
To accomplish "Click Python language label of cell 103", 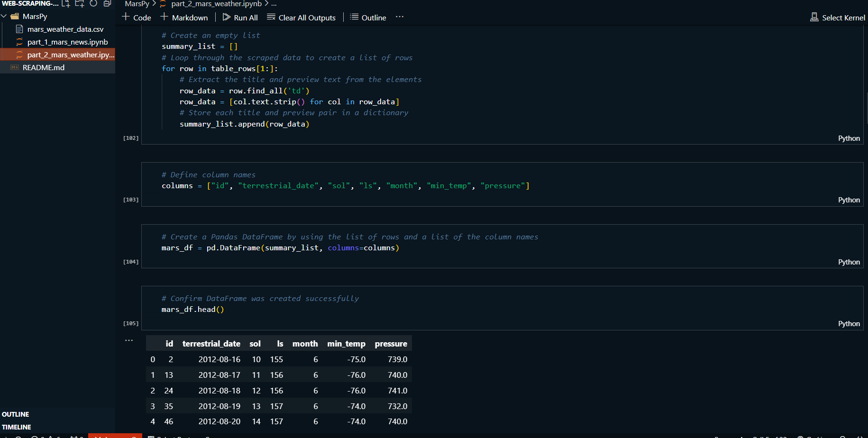I will 849,200.
